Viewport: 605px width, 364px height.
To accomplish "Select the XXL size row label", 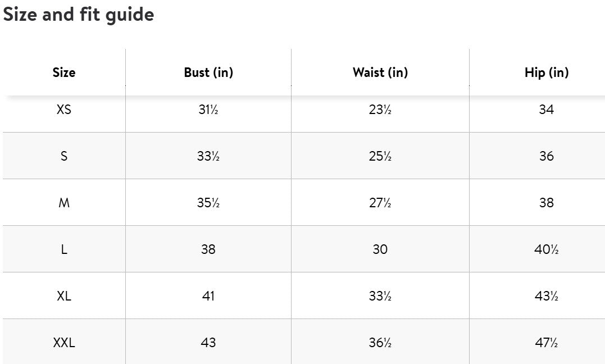I will (64, 343).
